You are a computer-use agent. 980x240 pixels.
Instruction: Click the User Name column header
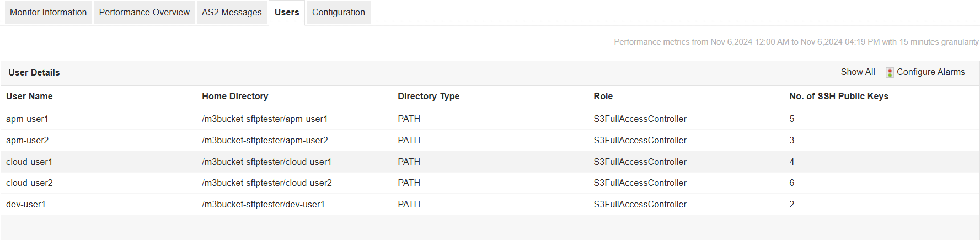pos(29,96)
